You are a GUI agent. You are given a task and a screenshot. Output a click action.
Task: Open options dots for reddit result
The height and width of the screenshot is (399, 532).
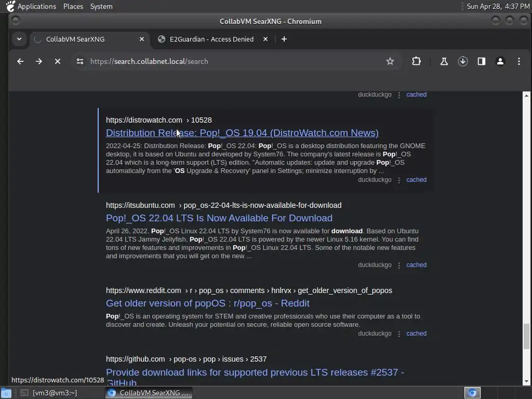pos(399,334)
